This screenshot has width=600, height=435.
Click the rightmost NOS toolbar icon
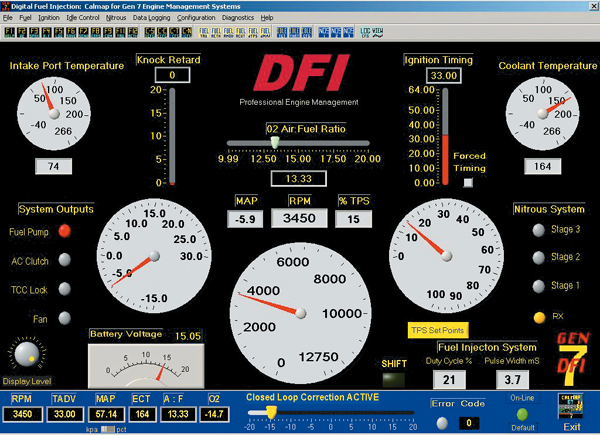tap(348, 32)
